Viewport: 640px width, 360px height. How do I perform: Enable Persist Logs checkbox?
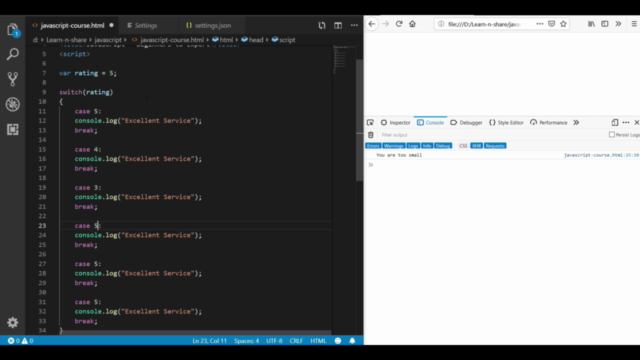(x=612, y=135)
